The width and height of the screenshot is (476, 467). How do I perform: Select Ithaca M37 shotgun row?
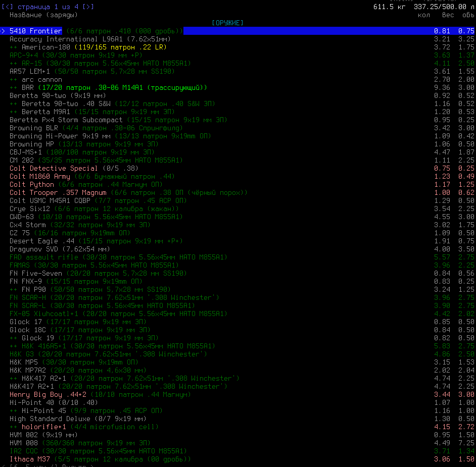click(238, 459)
